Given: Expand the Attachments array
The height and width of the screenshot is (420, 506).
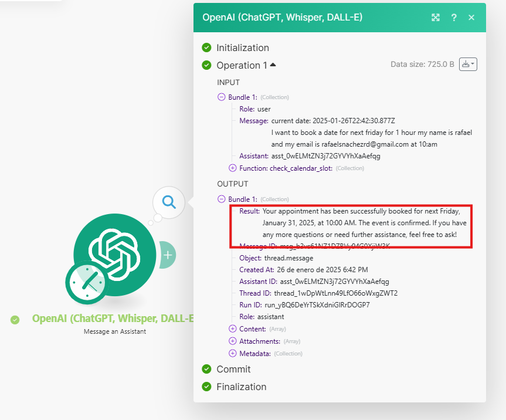Looking at the screenshot, I should [x=232, y=341].
